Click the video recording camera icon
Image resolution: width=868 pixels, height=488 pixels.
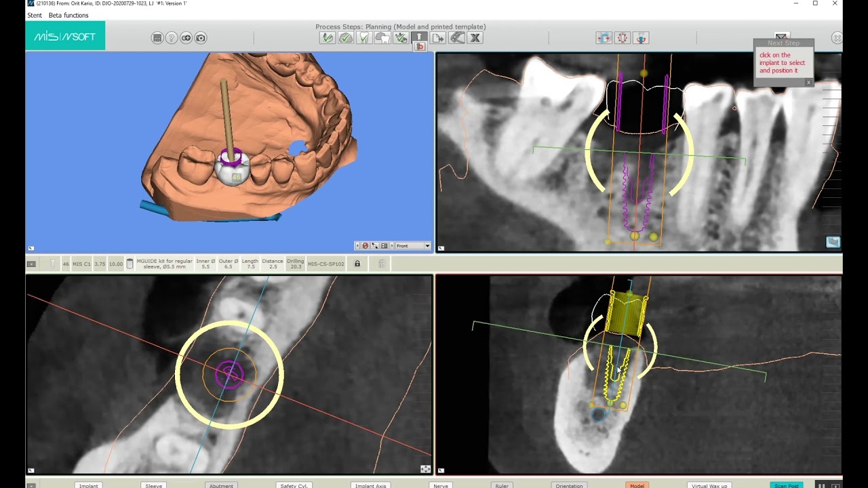click(x=186, y=38)
